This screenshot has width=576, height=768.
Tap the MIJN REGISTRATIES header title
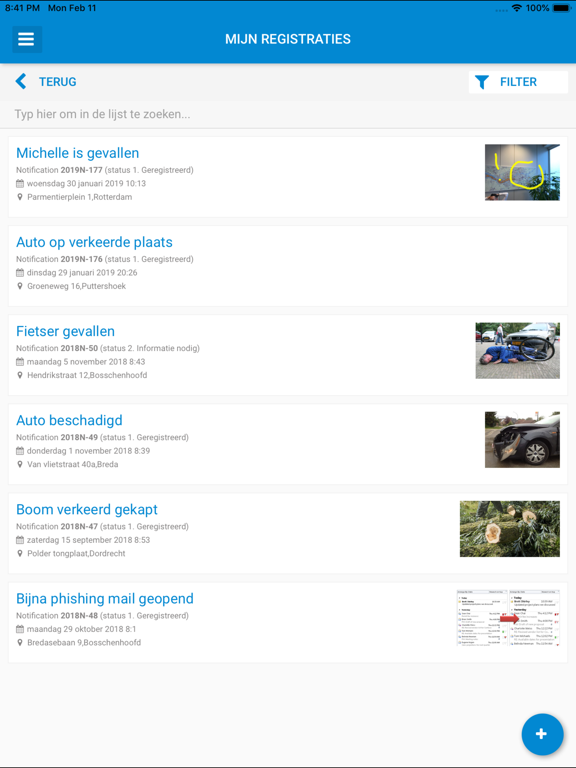288,39
